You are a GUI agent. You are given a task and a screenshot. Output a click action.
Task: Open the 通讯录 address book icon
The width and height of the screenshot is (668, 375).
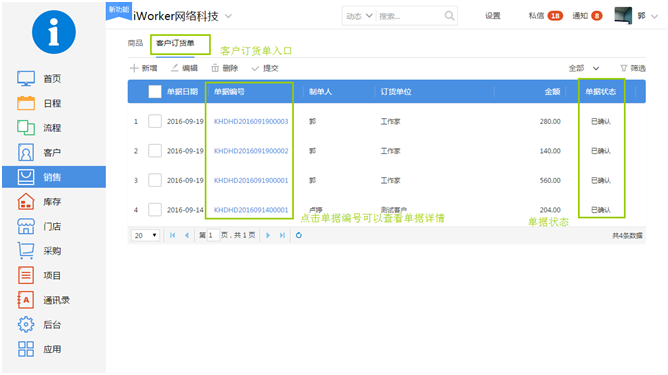coord(26,300)
